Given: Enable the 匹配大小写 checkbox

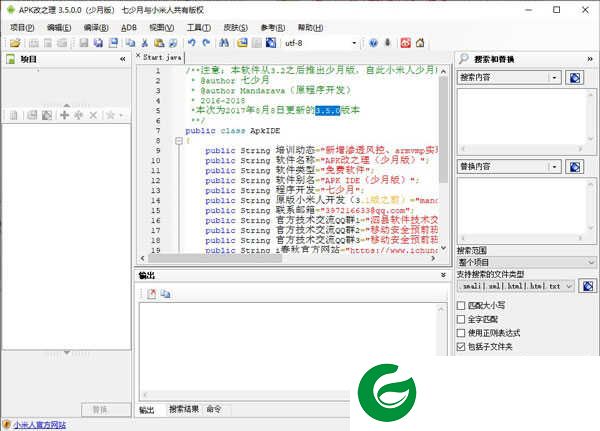Looking at the screenshot, I should click(x=461, y=305).
